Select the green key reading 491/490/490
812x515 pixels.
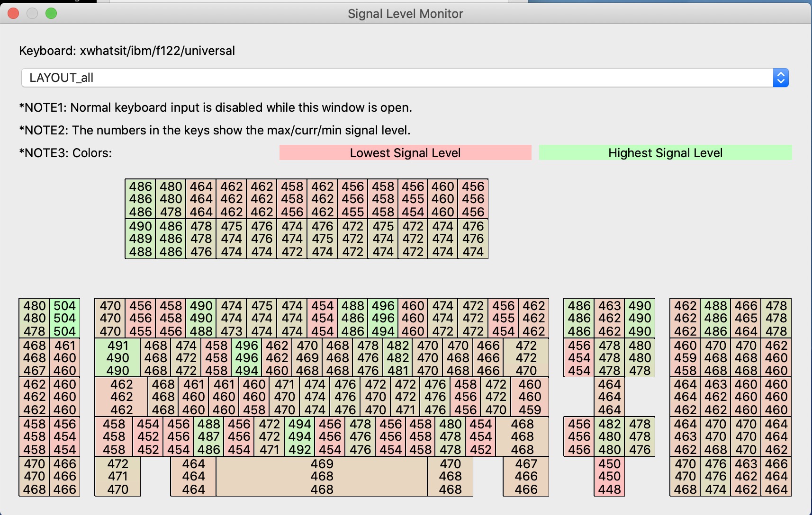117,358
